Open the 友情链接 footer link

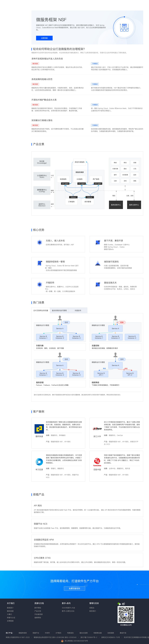click(10, 621)
